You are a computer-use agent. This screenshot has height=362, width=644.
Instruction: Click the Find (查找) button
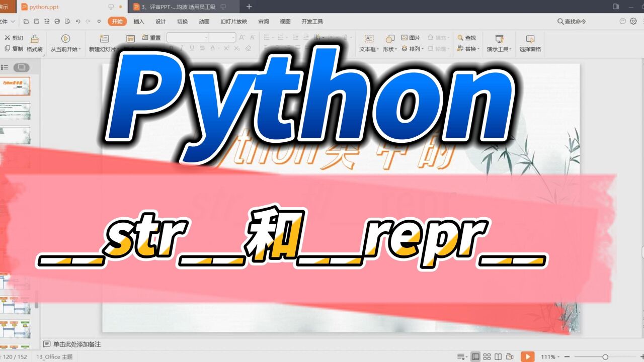tap(466, 38)
